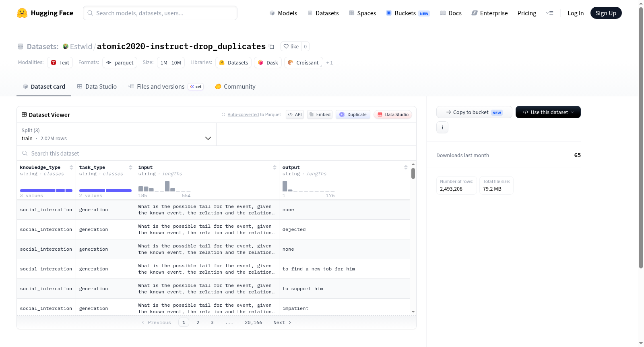Screen dimensions: 644x347
Task: Open the Enterprise link
Action: pyautogui.click(x=490, y=13)
